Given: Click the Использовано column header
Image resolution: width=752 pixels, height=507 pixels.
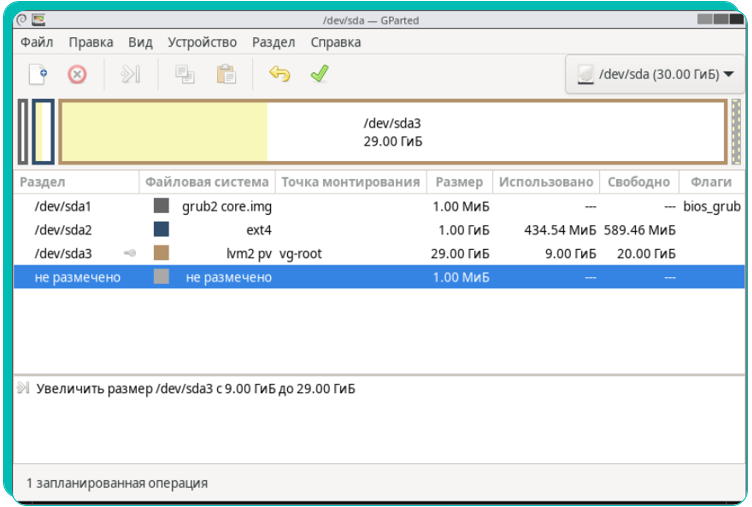Looking at the screenshot, I should click(546, 182).
